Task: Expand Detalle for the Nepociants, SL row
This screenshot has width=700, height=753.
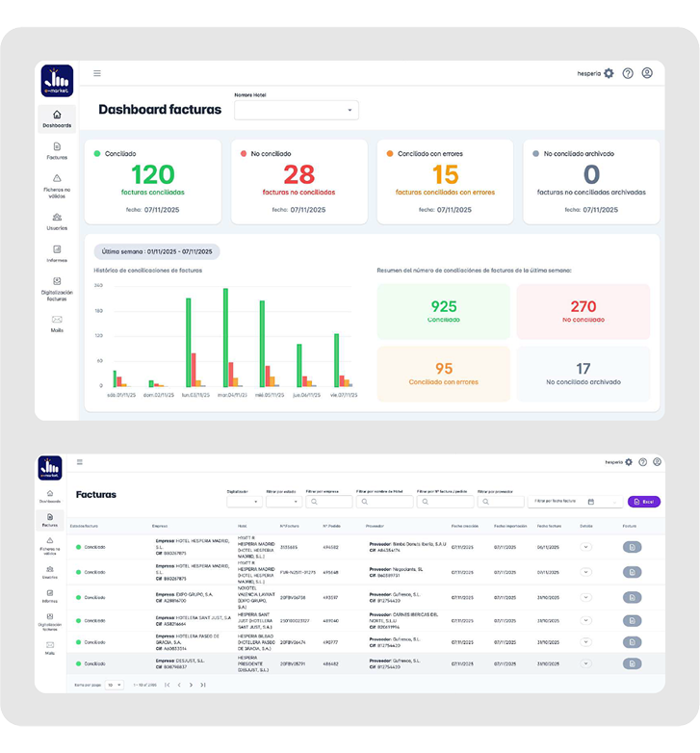Action: click(x=585, y=571)
